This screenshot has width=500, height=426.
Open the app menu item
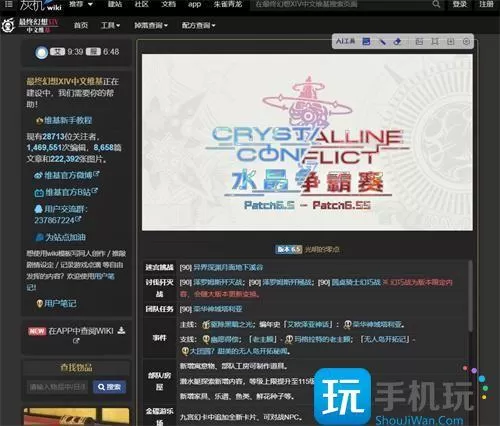194,4
